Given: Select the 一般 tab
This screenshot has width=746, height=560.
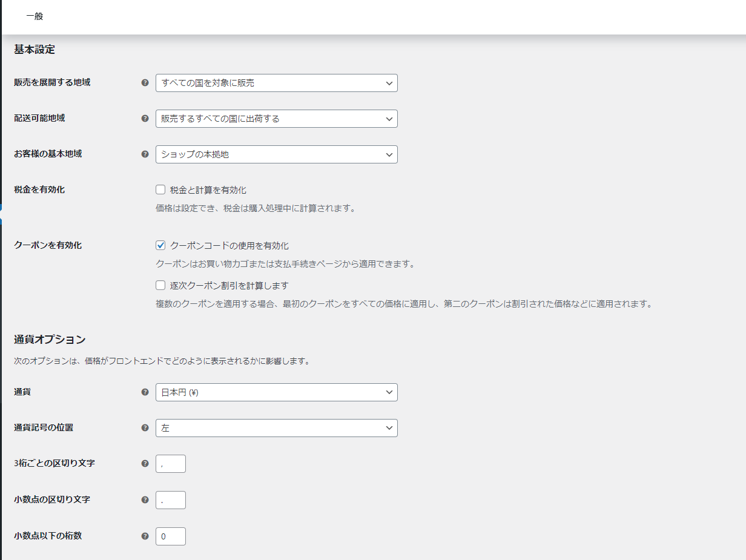Looking at the screenshot, I should (35, 16).
